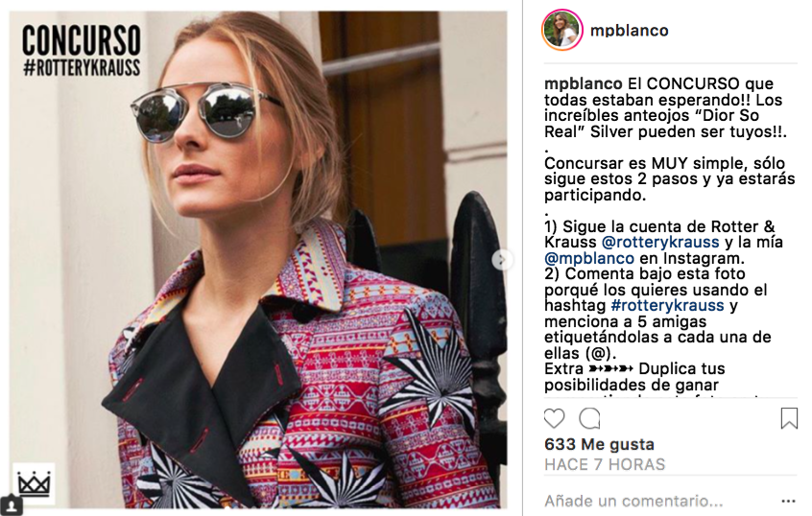Click the HACE 7 HORAS timestamp

click(x=605, y=464)
